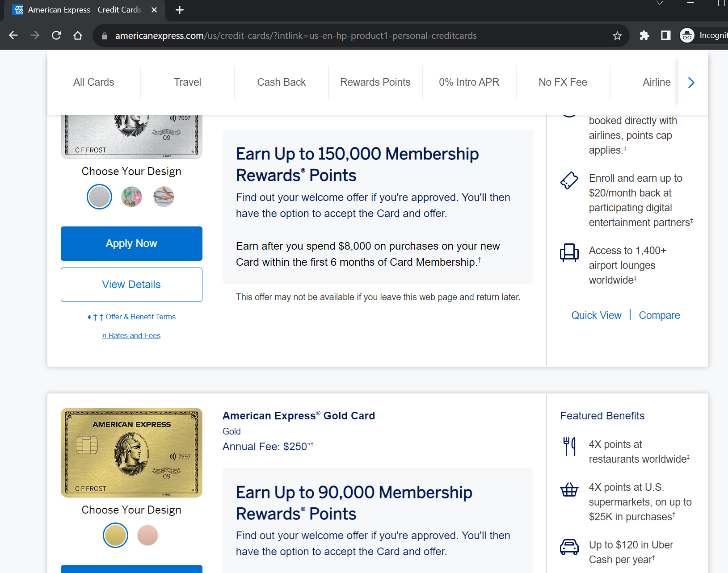Click Quick View for Platinum Card
728x573 pixels.
[x=596, y=315]
